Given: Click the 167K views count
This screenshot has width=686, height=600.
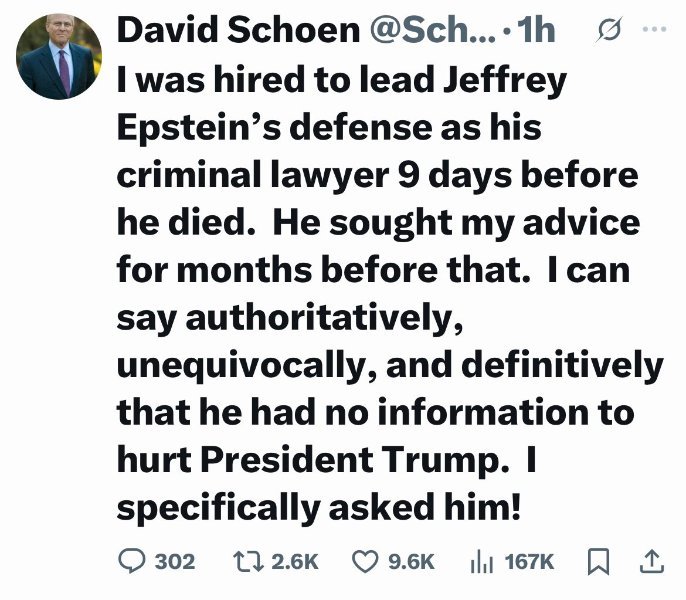Looking at the screenshot, I should click(530, 562).
